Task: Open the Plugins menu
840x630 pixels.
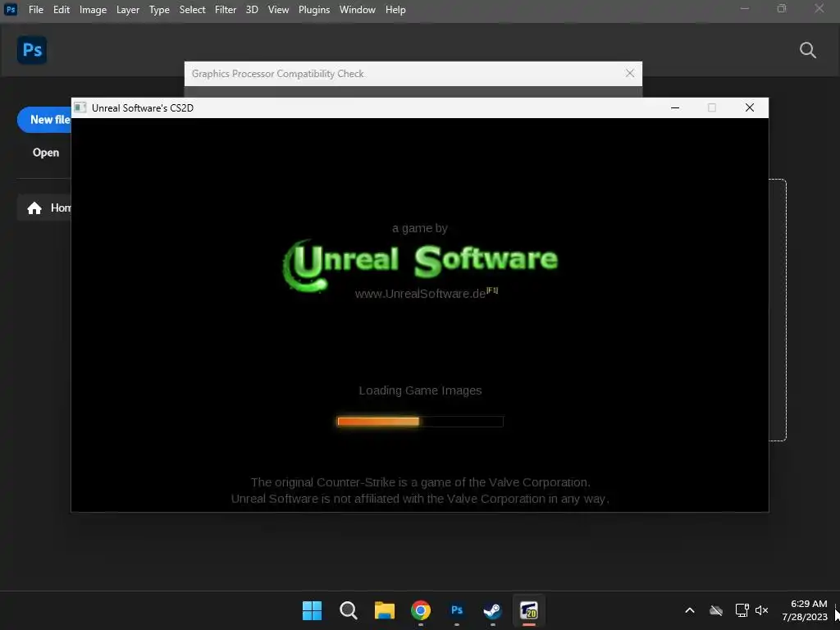Action: click(314, 10)
